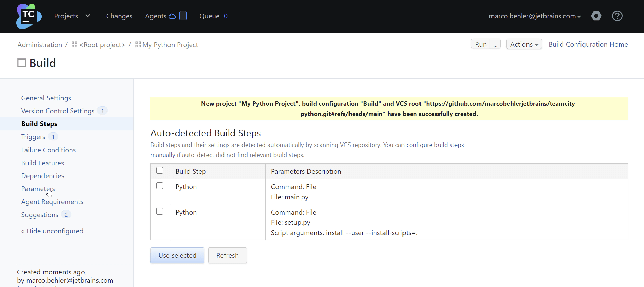Screen dimensions: 644x287
Task: Expand the marco.behler user account menu
Action: (535, 16)
